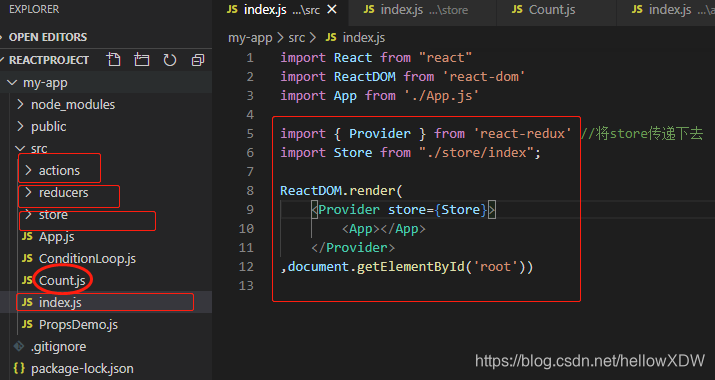Click the JS icon beside PropsDemo.js
Viewport: 715px width, 380px height.
pos(27,324)
